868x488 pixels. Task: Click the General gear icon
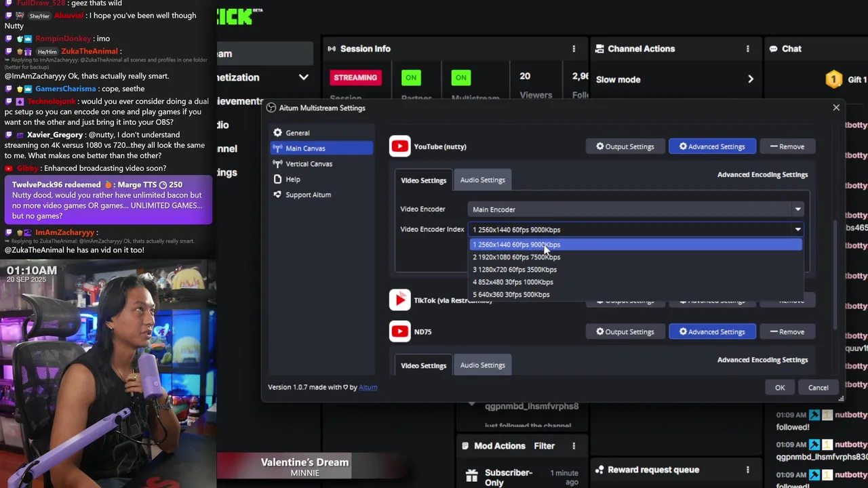click(277, 133)
